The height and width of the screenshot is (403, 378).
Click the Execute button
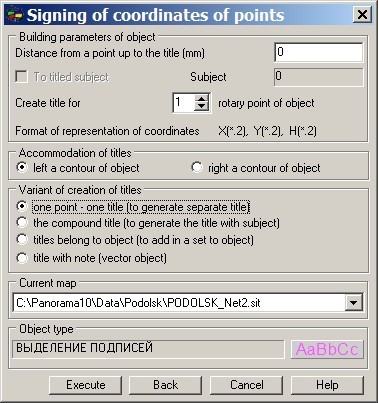tap(86, 385)
